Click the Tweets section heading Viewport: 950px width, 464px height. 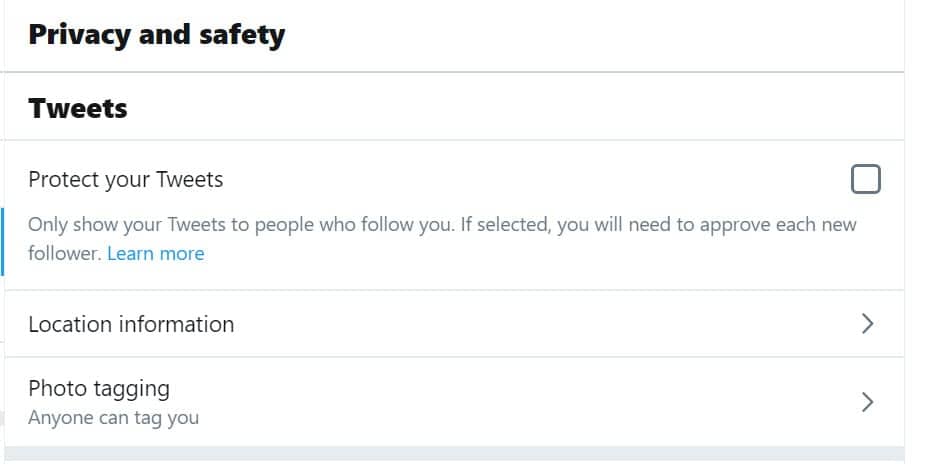pyautogui.click(x=78, y=108)
